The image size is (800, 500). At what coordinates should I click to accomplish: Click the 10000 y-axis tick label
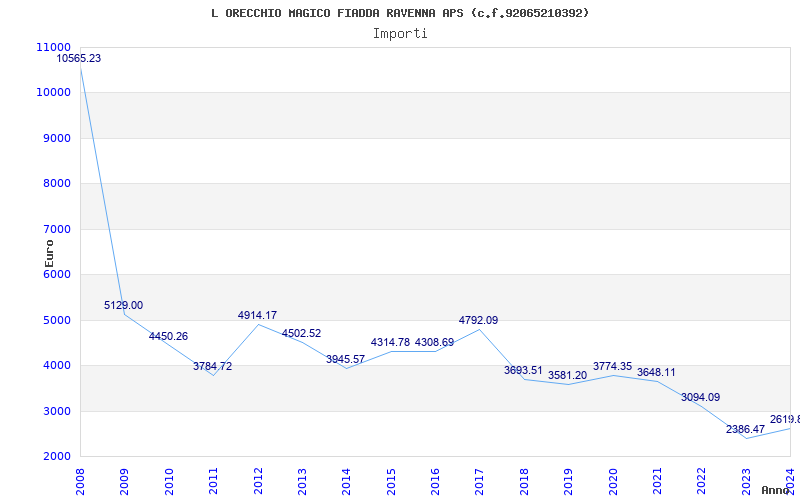pyautogui.click(x=54, y=92)
